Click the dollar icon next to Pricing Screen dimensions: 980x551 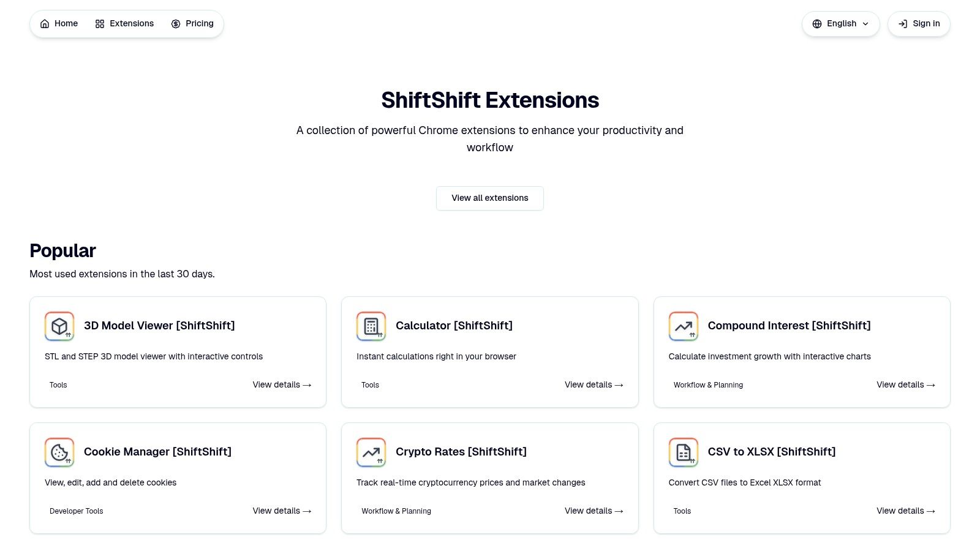(x=175, y=23)
